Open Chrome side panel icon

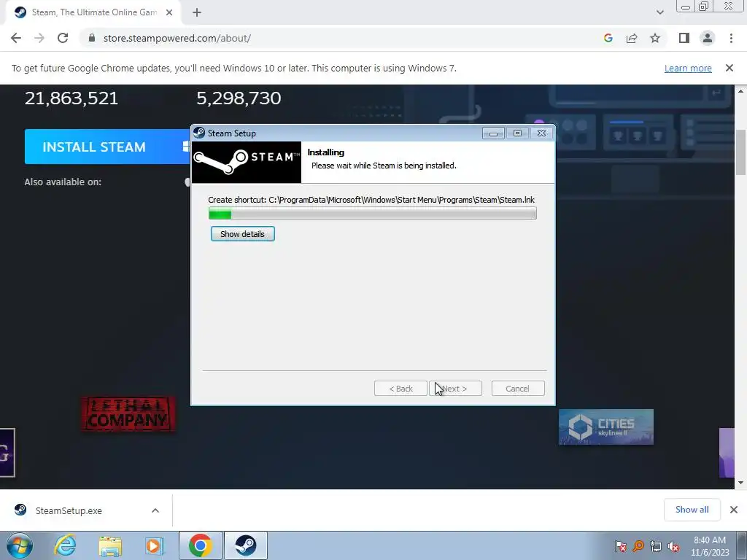pos(684,38)
